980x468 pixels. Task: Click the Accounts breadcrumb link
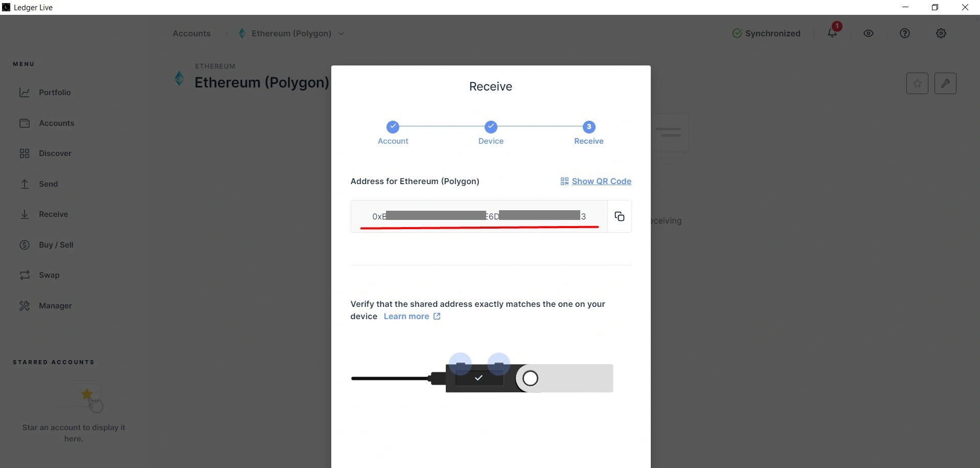pyautogui.click(x=192, y=33)
